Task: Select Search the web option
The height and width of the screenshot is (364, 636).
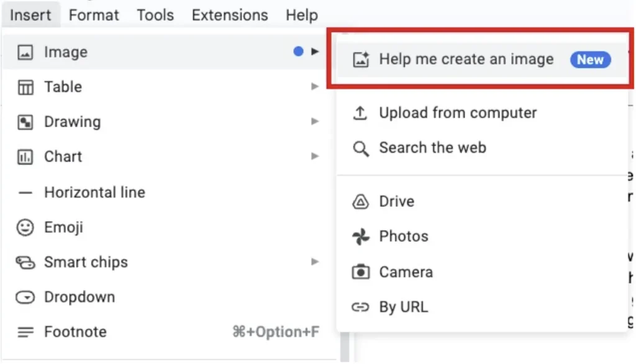Action: [x=432, y=148]
